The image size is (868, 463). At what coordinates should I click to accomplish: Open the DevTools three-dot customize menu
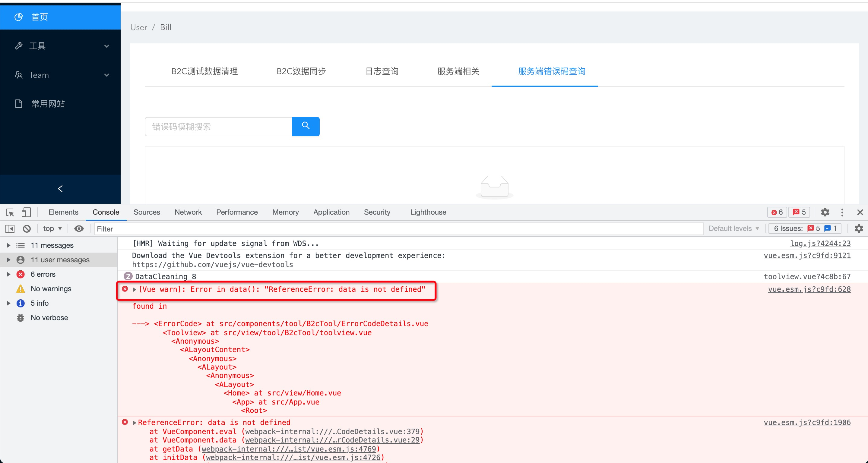click(842, 212)
